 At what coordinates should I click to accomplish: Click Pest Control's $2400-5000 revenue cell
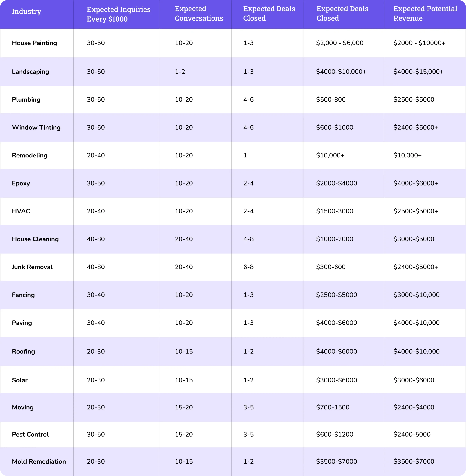(x=412, y=434)
